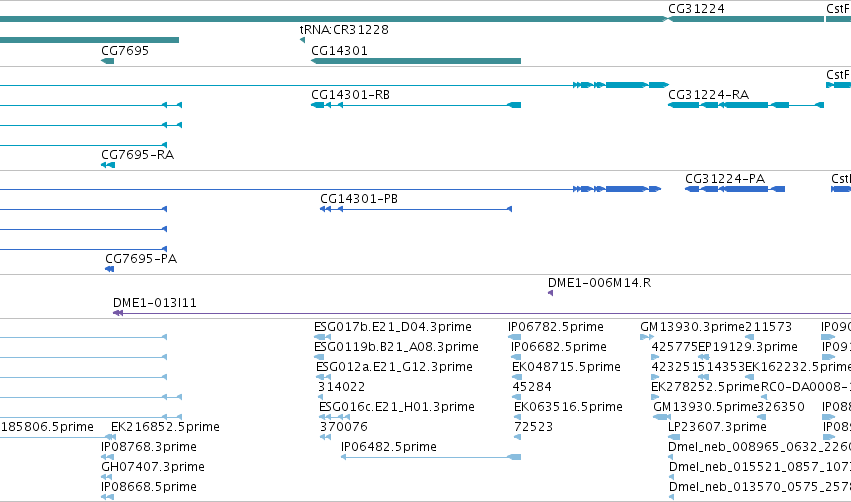Select the Dmel_neb_013570 EST label

click(x=760, y=487)
